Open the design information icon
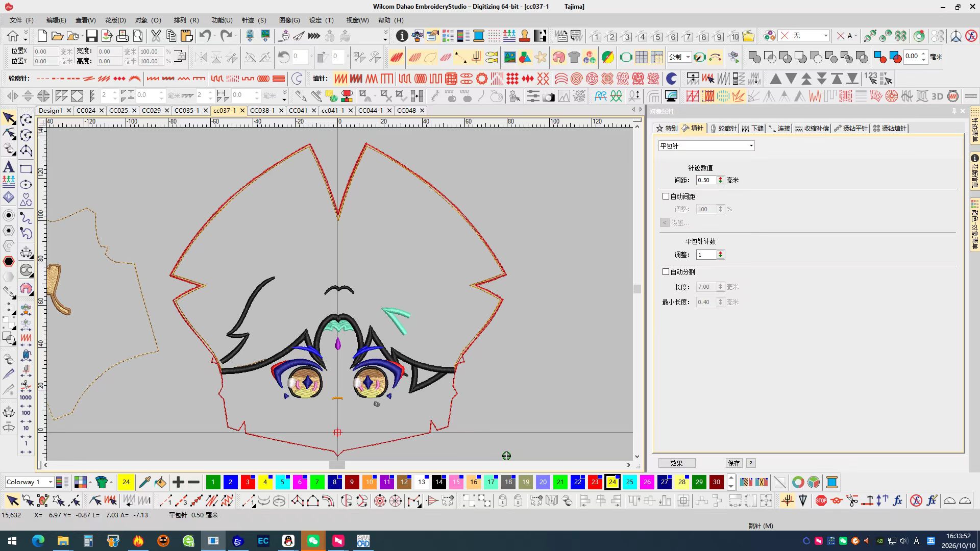This screenshot has width=980, height=551. (402, 36)
